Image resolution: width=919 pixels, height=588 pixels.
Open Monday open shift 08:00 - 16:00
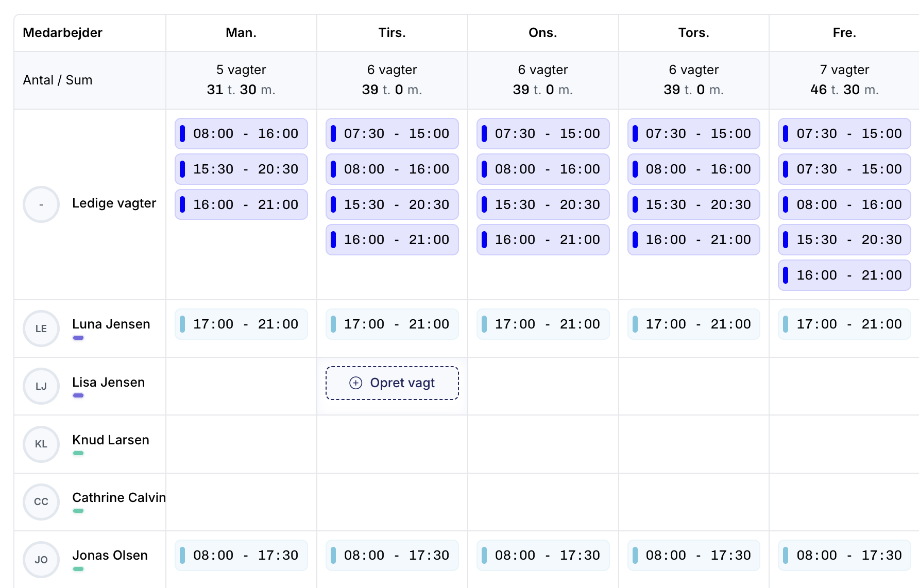click(241, 134)
